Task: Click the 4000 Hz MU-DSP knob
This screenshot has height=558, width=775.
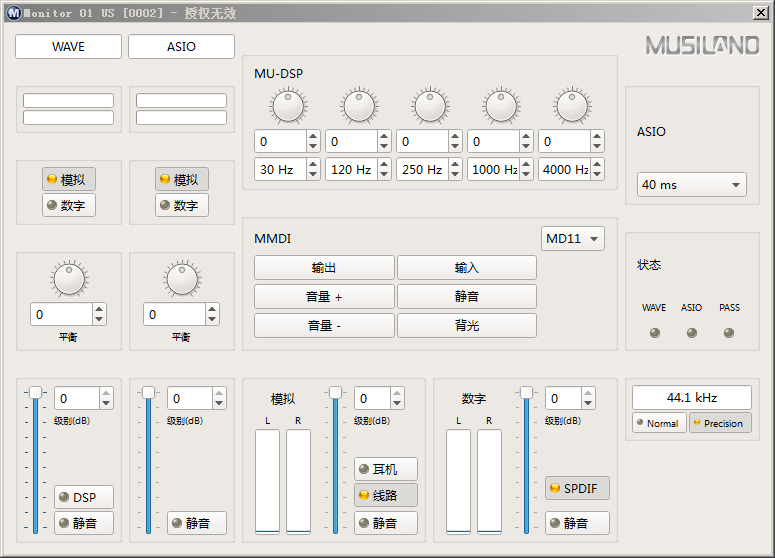Action: 571,105
